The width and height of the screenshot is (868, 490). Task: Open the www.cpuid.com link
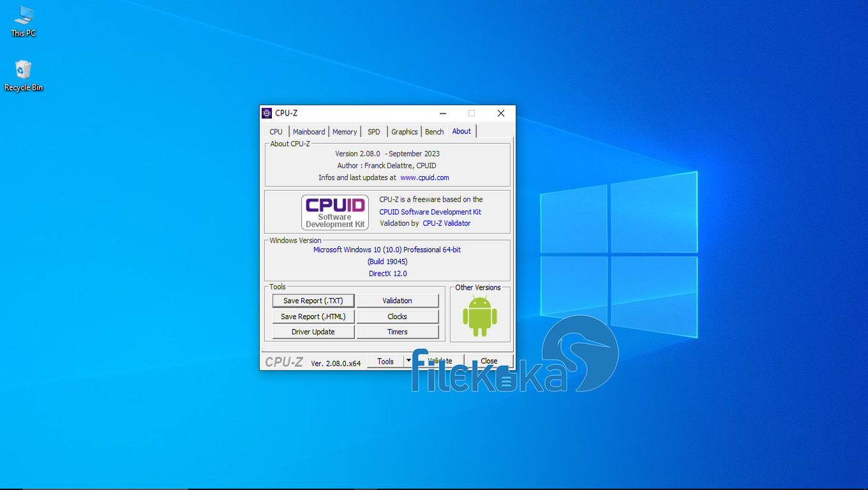[424, 177]
